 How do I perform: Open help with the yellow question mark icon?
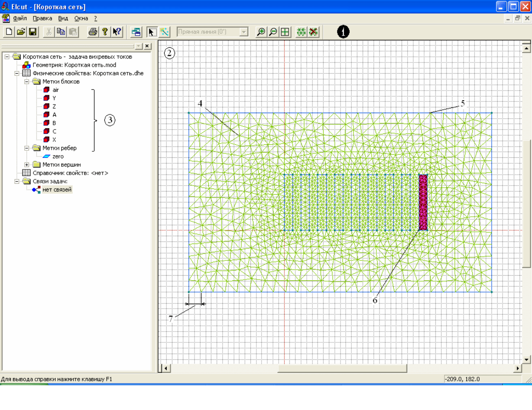(x=104, y=32)
